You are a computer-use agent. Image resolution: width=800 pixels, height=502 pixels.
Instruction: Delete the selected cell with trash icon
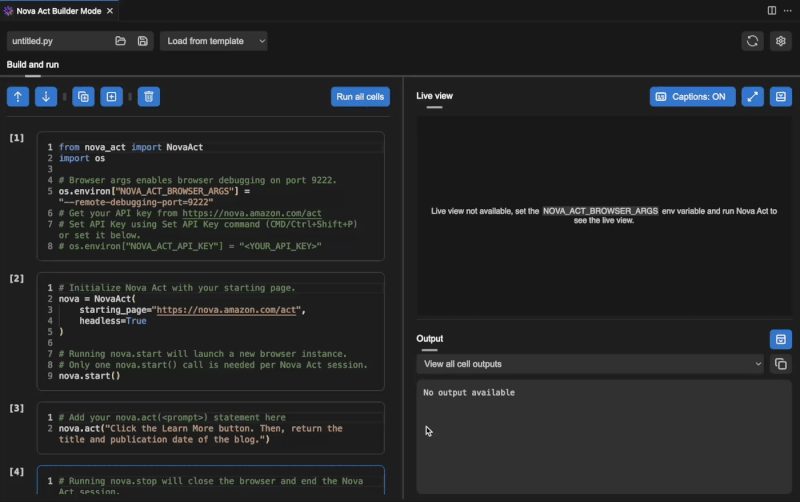148,97
